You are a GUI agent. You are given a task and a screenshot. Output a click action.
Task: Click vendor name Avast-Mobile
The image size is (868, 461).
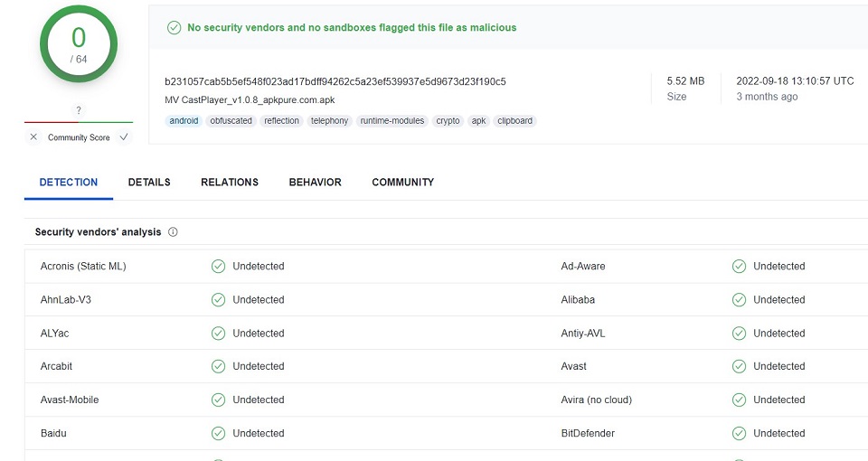click(70, 400)
